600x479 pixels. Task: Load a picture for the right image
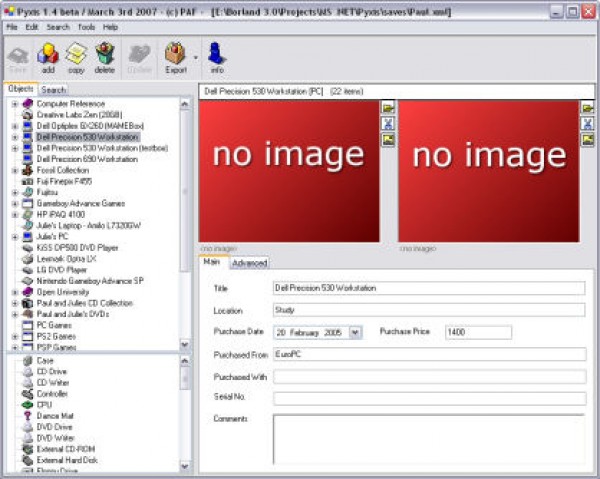click(587, 108)
